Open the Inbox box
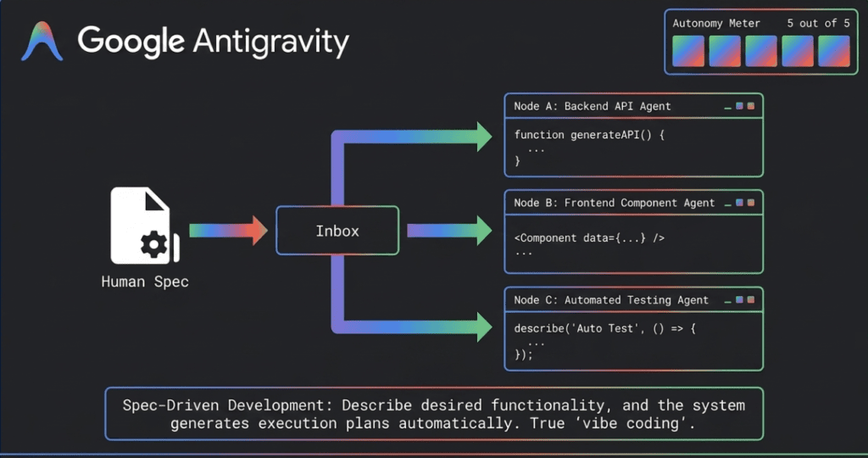Screen dimensions: 868x458 coord(337,231)
